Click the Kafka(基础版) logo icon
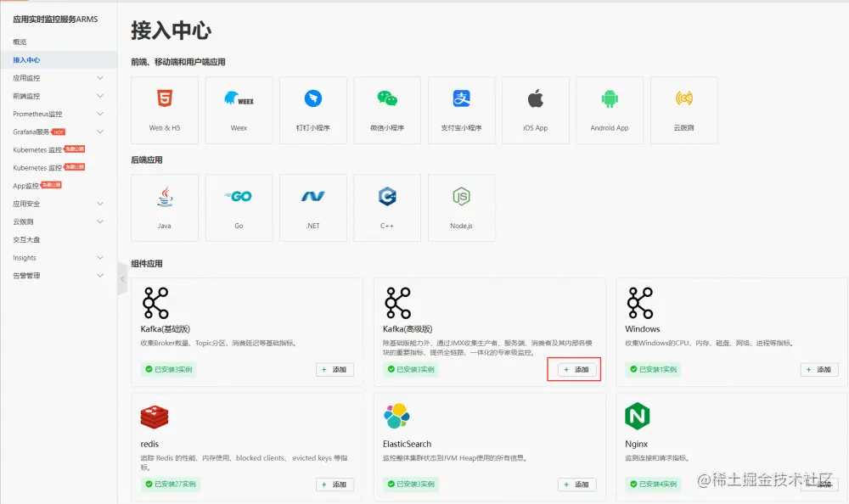The height and width of the screenshot is (504, 849). (155, 303)
